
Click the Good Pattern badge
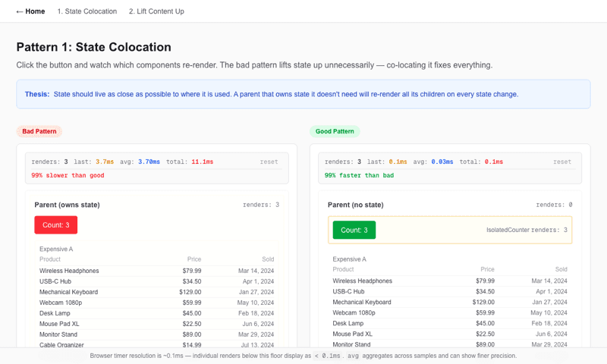335,131
